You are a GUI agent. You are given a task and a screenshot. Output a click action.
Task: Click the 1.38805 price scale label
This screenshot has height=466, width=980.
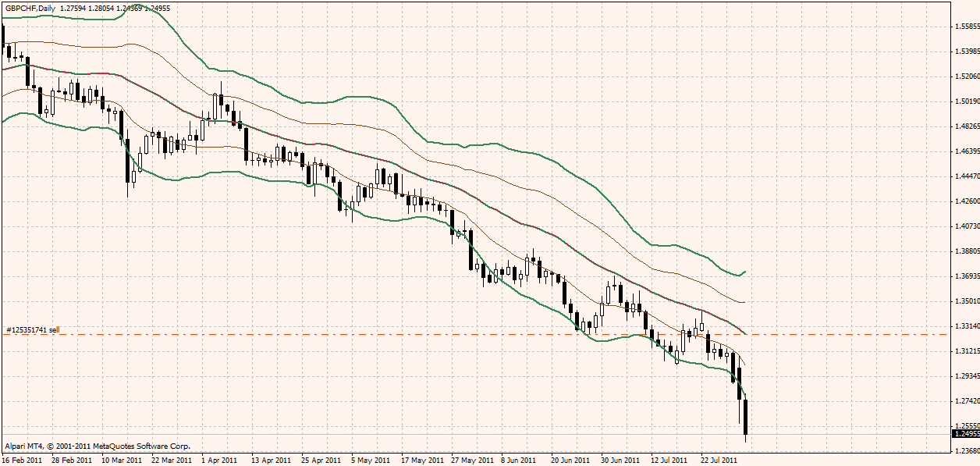pyautogui.click(x=966, y=251)
